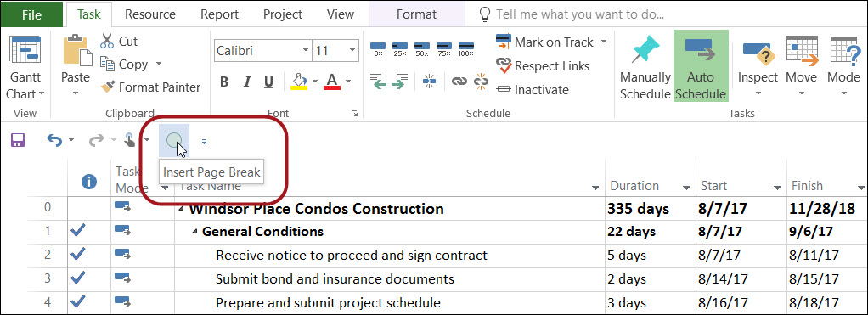Click the Respect Links button
The image size is (868, 315).
click(543, 66)
